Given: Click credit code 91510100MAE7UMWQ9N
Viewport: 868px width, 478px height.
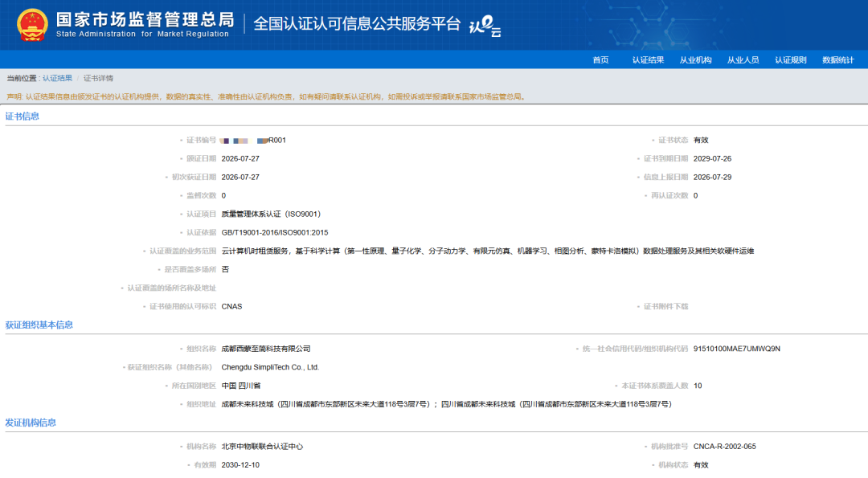Looking at the screenshot, I should 737,349.
